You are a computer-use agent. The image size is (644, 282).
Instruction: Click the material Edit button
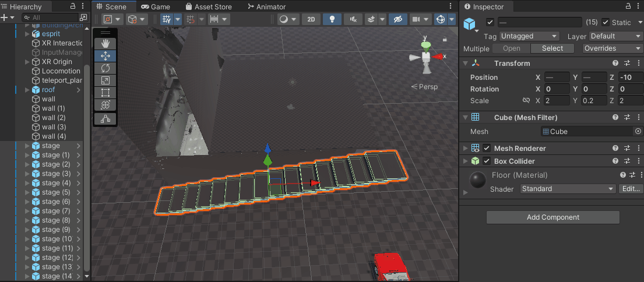pyautogui.click(x=631, y=189)
